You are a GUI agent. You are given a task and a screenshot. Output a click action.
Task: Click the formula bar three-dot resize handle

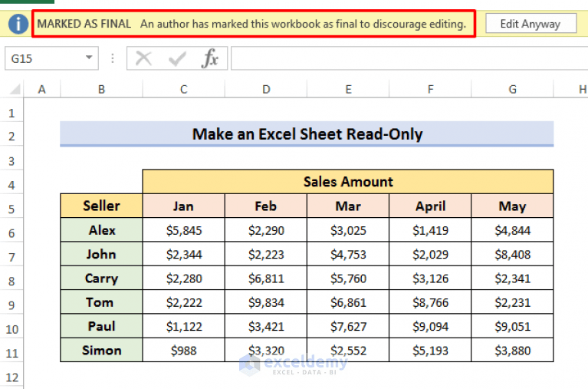[x=113, y=58]
